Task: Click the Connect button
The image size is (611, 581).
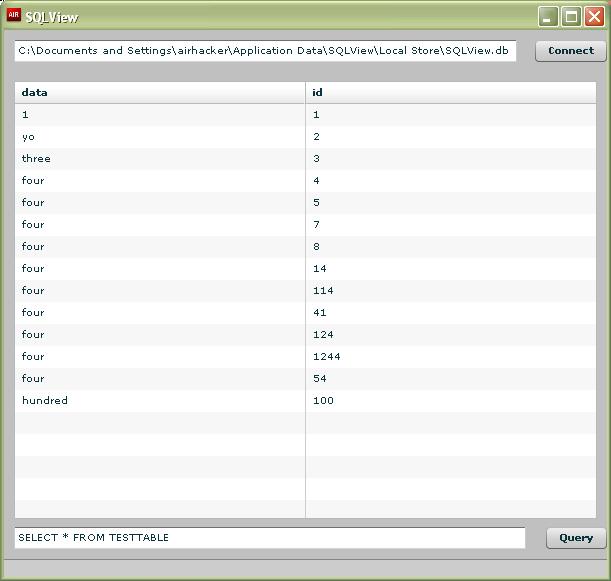Action: pyautogui.click(x=571, y=51)
